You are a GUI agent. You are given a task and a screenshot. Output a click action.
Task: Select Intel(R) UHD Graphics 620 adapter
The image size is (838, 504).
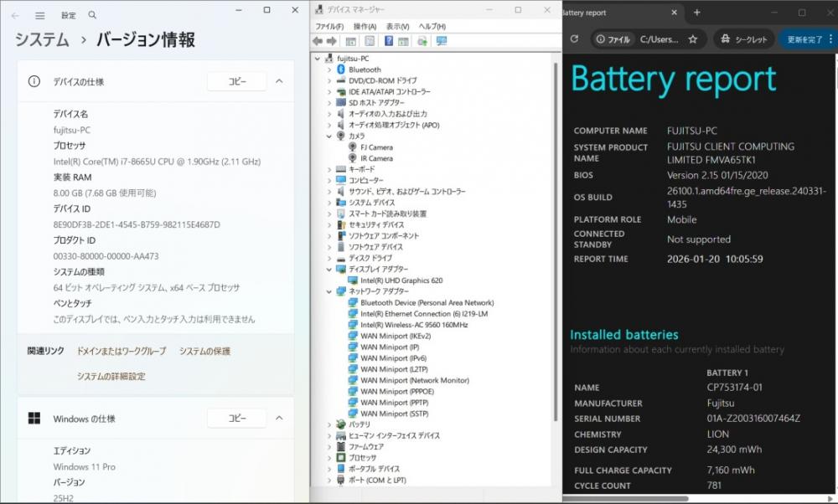tap(401, 280)
